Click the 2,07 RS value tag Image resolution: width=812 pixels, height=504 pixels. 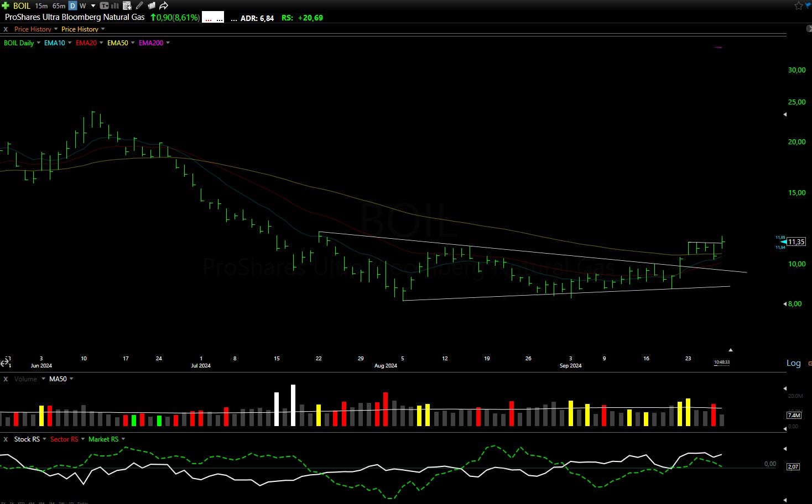point(793,467)
